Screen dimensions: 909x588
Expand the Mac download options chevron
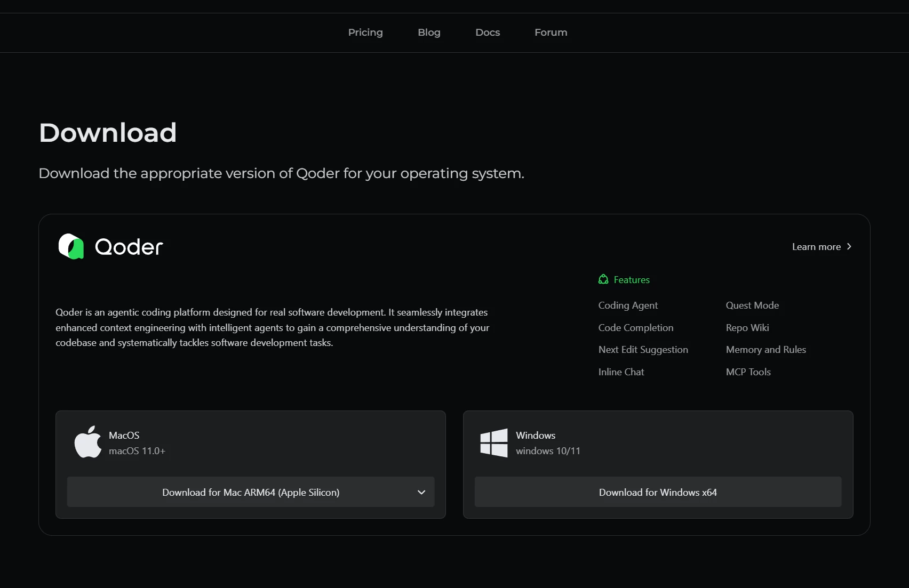[x=421, y=492]
